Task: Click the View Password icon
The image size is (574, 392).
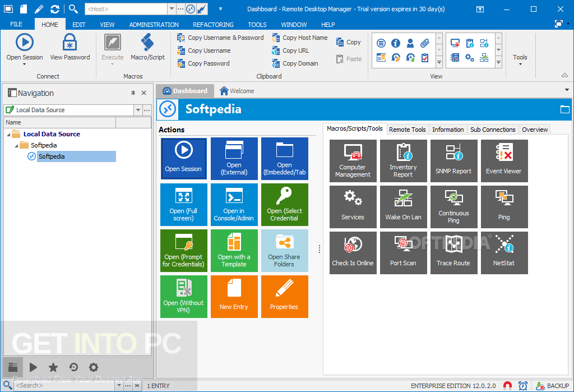Action: [70, 45]
